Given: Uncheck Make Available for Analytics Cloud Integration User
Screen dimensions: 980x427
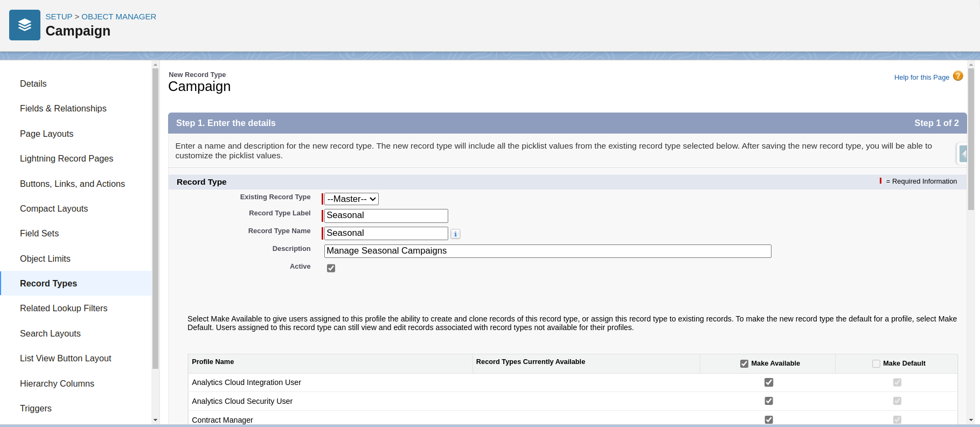Looking at the screenshot, I should pyautogui.click(x=769, y=382).
